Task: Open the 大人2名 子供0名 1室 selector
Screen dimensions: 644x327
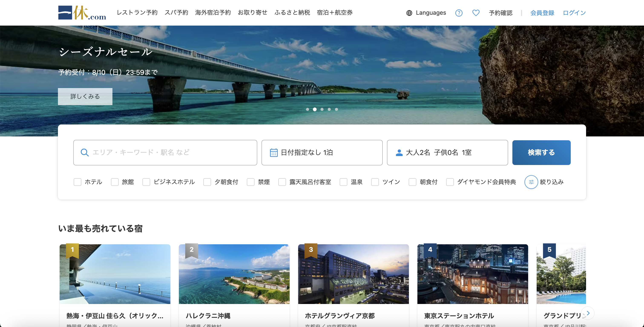Action: coord(447,152)
